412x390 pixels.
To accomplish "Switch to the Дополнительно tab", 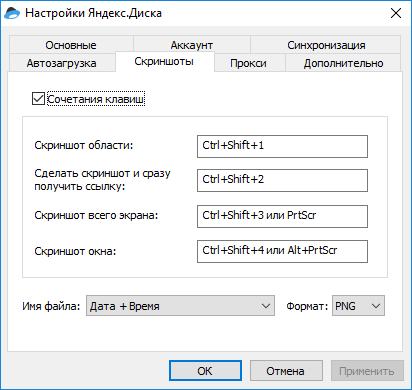I will tap(343, 63).
